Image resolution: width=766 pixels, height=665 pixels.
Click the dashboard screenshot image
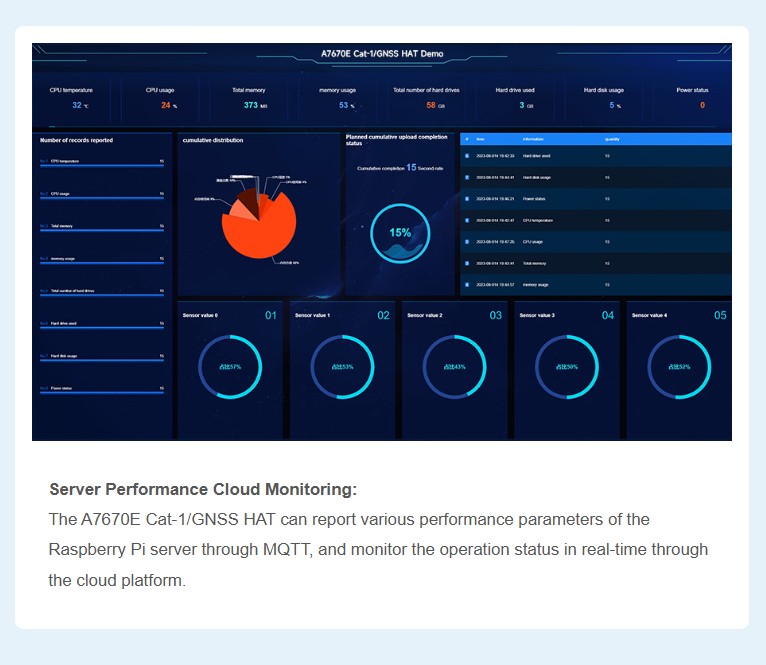pos(382,242)
